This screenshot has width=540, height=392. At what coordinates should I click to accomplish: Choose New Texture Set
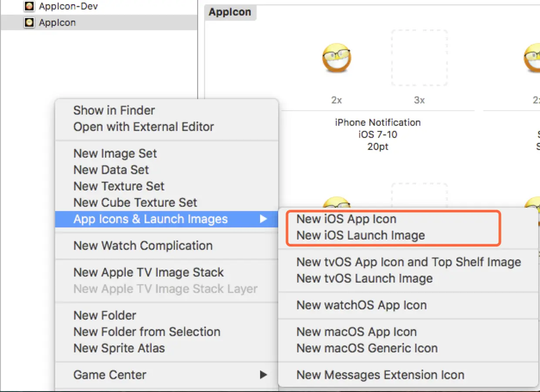click(119, 186)
